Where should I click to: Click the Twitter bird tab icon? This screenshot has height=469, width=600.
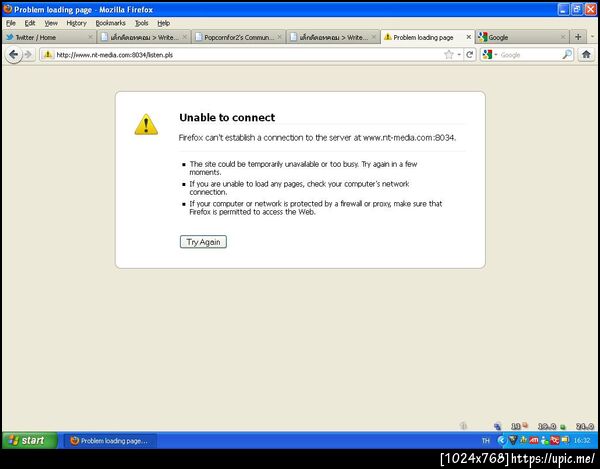pyautogui.click(x=10, y=37)
